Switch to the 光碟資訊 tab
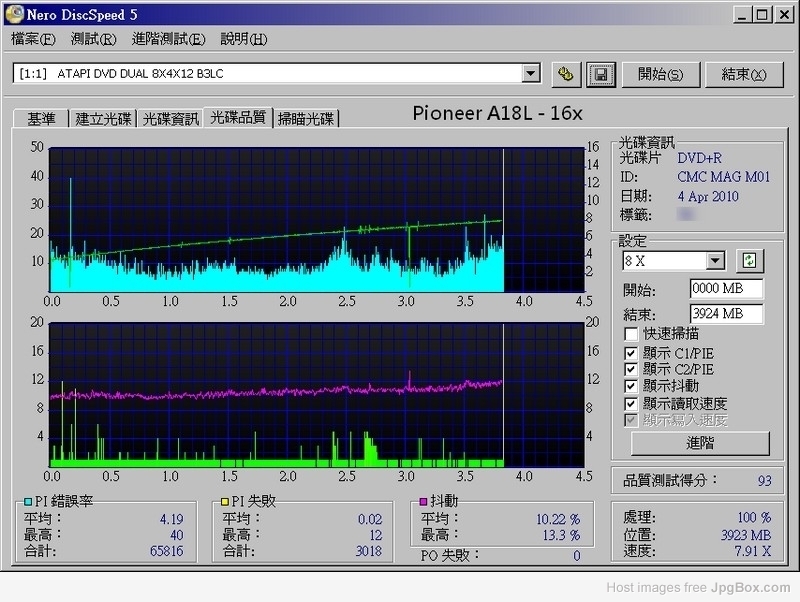Image resolution: width=800 pixels, height=602 pixels. tap(170, 118)
